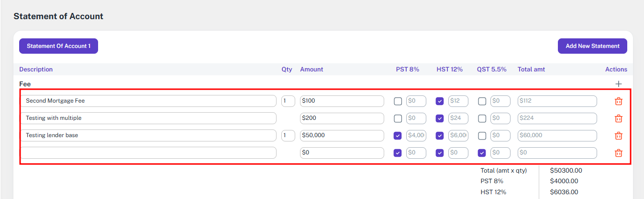
Task: Focus the empty description field
Action: click(148, 153)
